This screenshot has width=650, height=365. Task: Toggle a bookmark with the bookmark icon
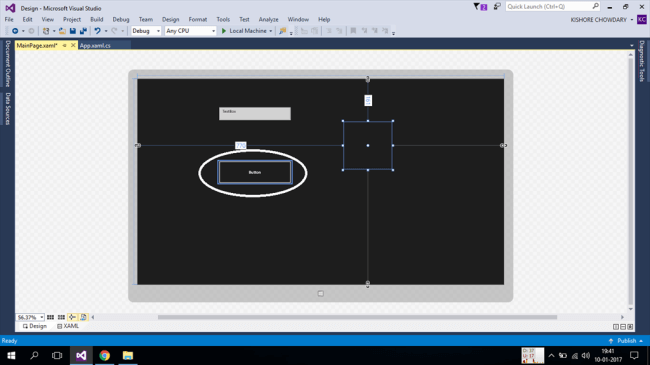pos(353,31)
